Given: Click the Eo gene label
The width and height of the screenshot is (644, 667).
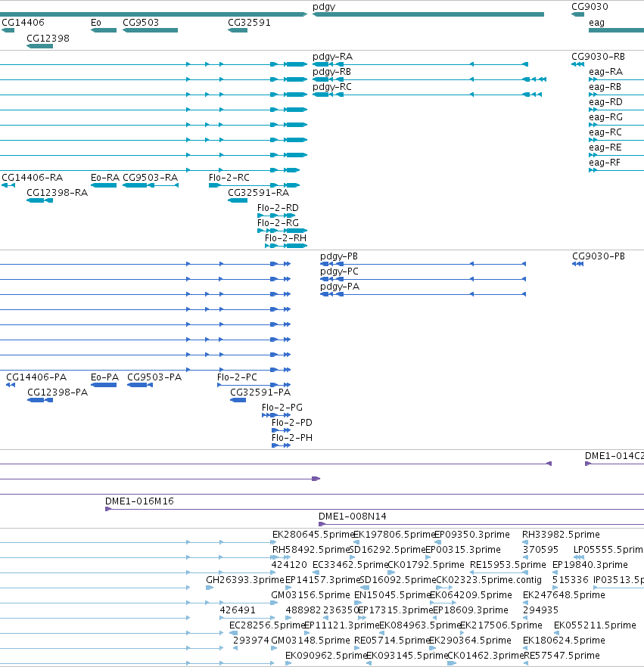Looking at the screenshot, I should point(96,23).
